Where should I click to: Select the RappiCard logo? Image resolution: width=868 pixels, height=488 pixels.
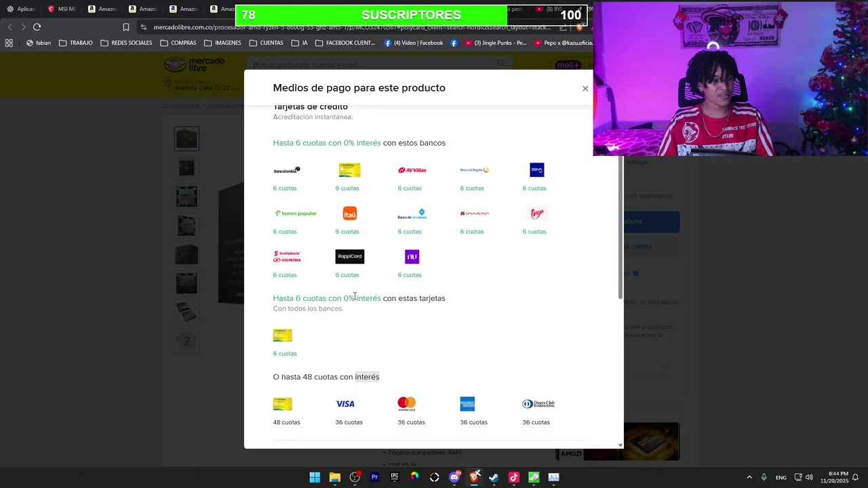pos(350,257)
